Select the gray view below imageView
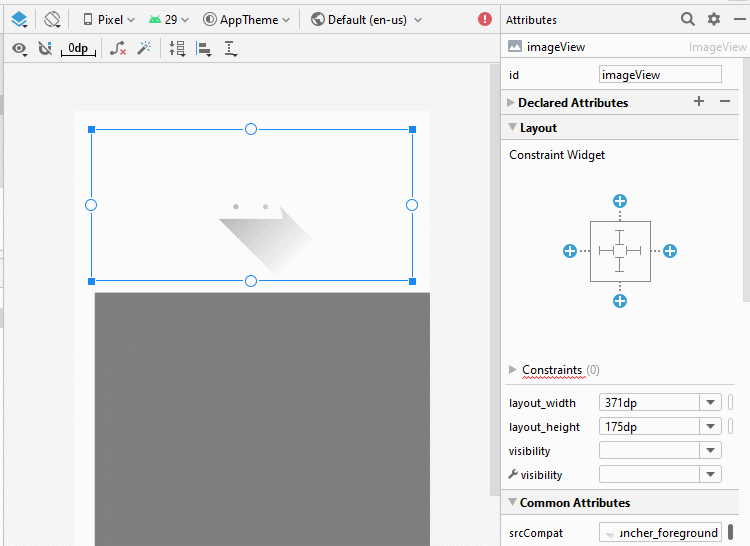This screenshot has width=750, height=546. pyautogui.click(x=262, y=419)
